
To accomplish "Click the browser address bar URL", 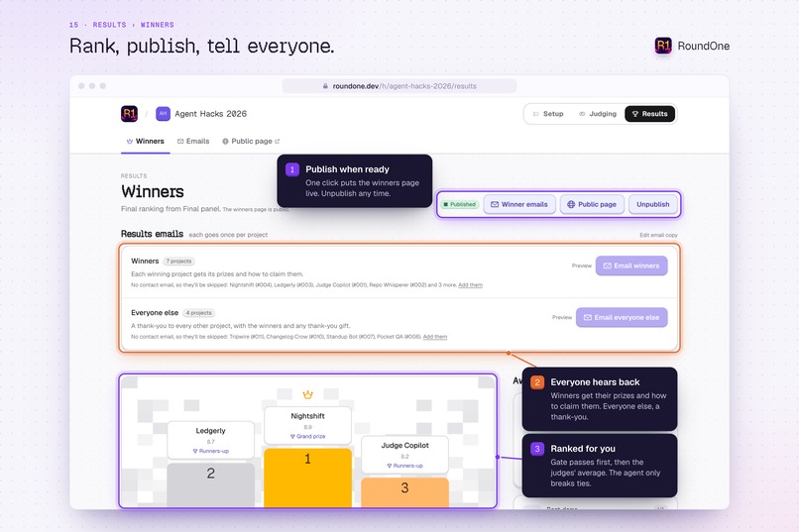I will point(399,86).
